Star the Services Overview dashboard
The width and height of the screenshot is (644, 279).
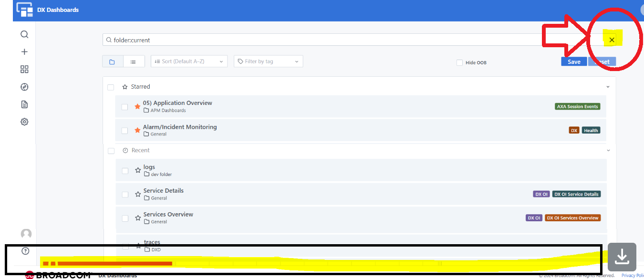click(x=138, y=218)
